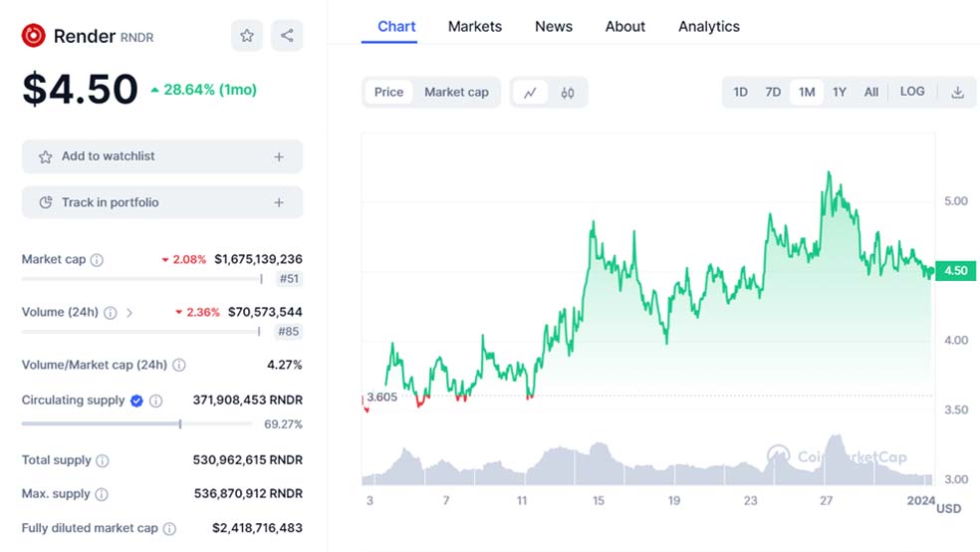Open the share options icon
The height and width of the screenshot is (552, 980).
click(x=287, y=36)
